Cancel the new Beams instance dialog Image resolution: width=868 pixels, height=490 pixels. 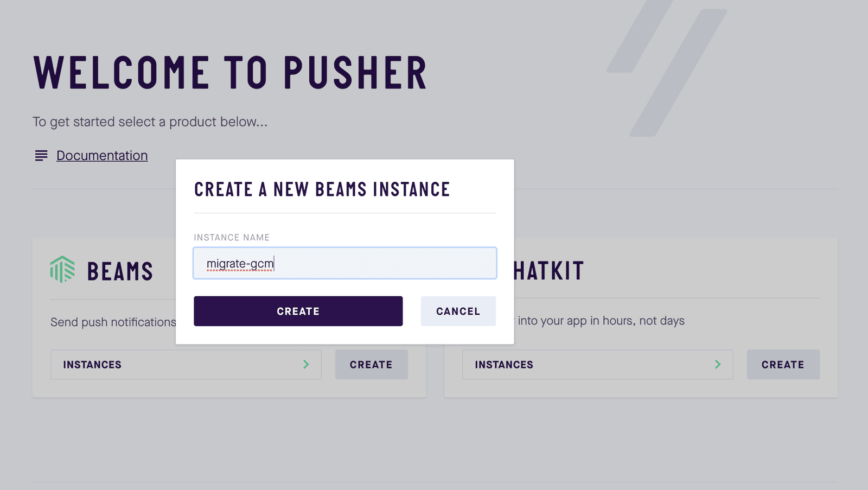pyautogui.click(x=458, y=311)
